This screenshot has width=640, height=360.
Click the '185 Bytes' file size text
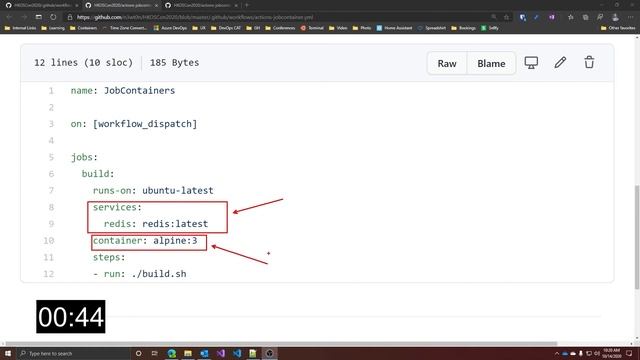(x=174, y=63)
